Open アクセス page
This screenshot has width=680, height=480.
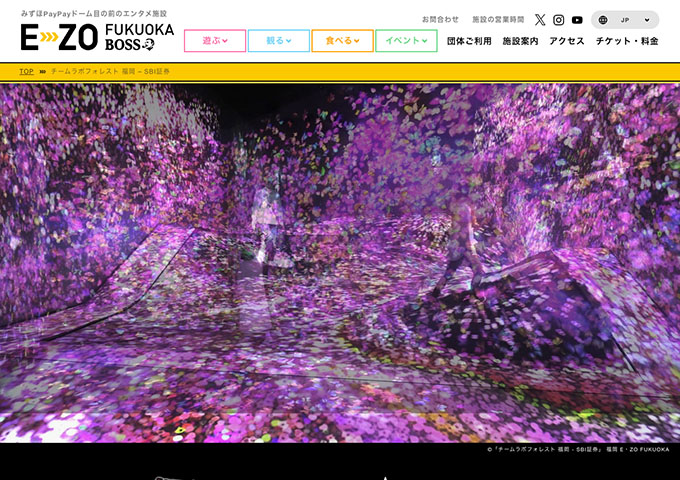tap(567, 41)
